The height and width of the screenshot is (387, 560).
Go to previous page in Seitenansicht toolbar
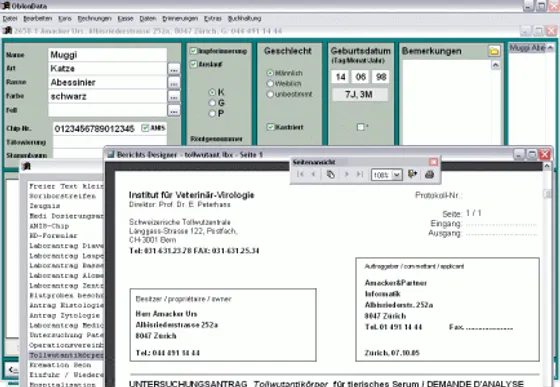point(314,174)
